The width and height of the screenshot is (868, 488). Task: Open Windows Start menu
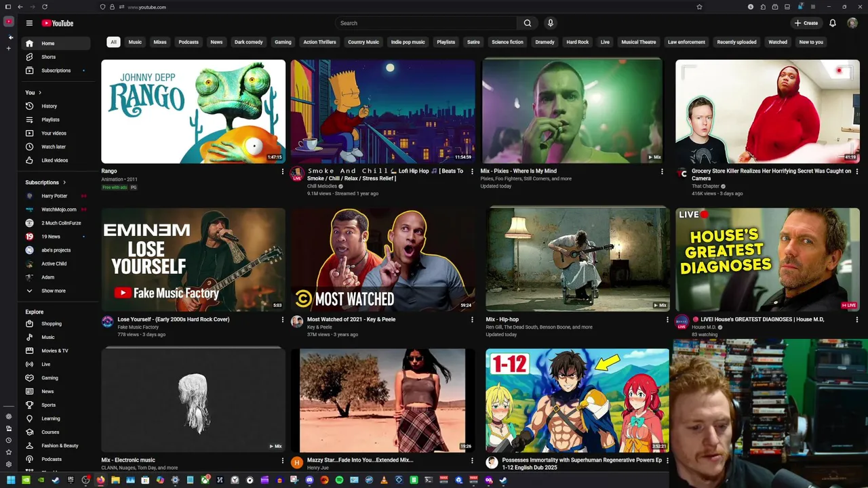(11, 480)
